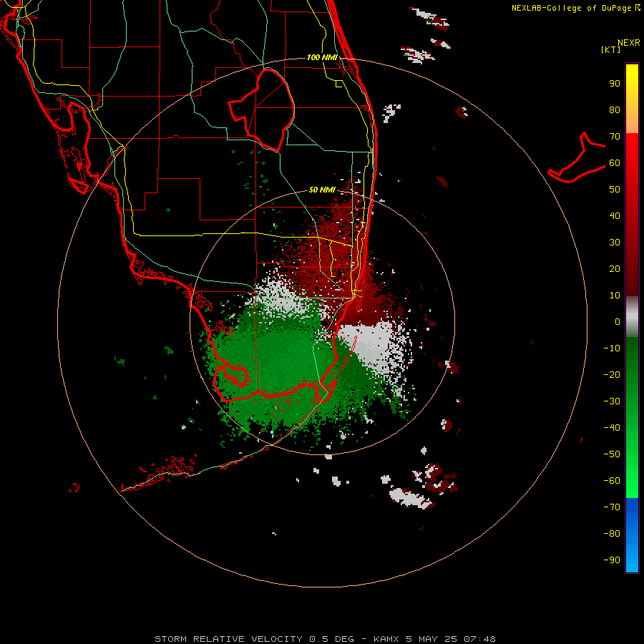The height and width of the screenshot is (644, 644).
Task: Click the -80 colorbar value
Action: pos(612,534)
